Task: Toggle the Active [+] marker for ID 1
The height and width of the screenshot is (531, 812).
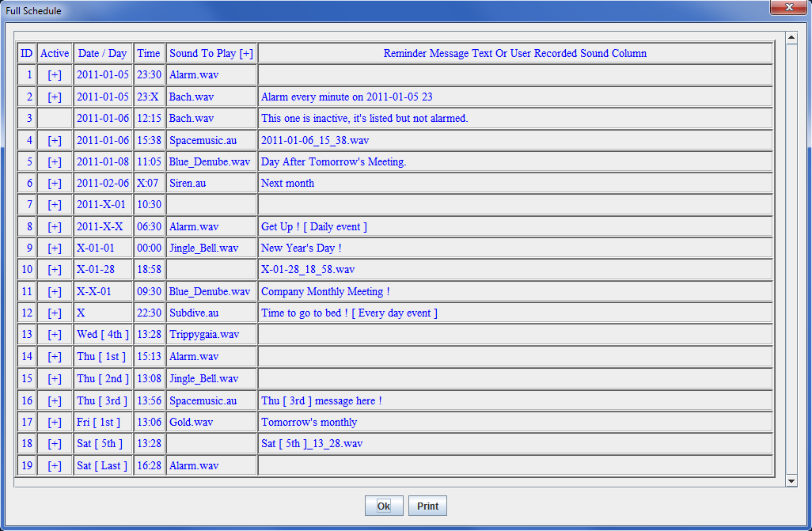Action: click(x=55, y=75)
